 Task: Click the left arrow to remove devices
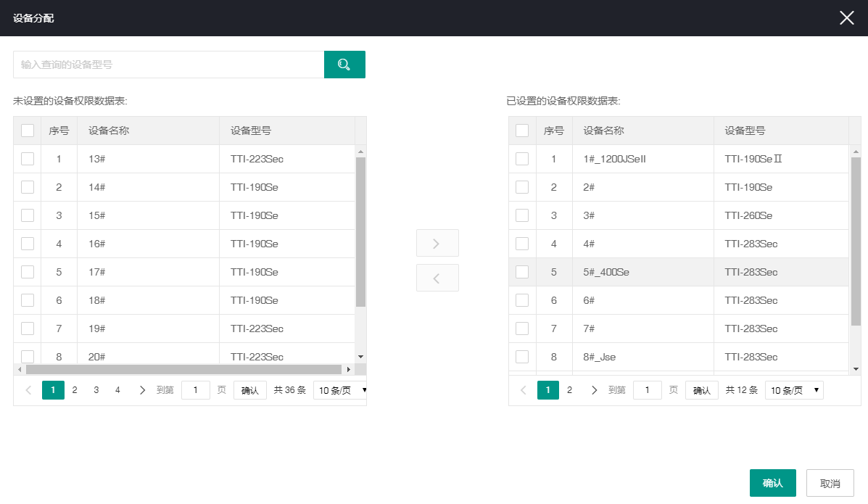[x=437, y=278]
